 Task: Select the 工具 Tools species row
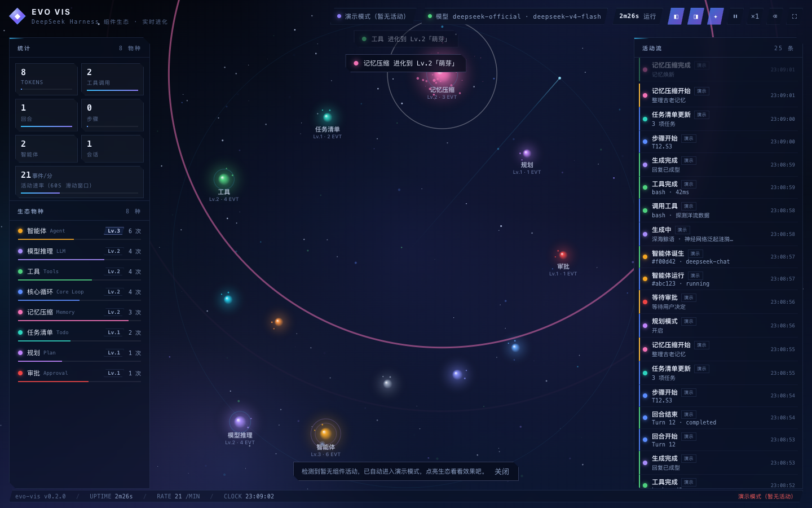pos(80,272)
